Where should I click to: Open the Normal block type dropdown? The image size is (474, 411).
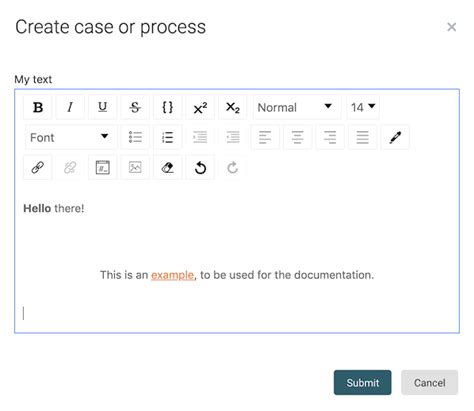click(x=297, y=107)
